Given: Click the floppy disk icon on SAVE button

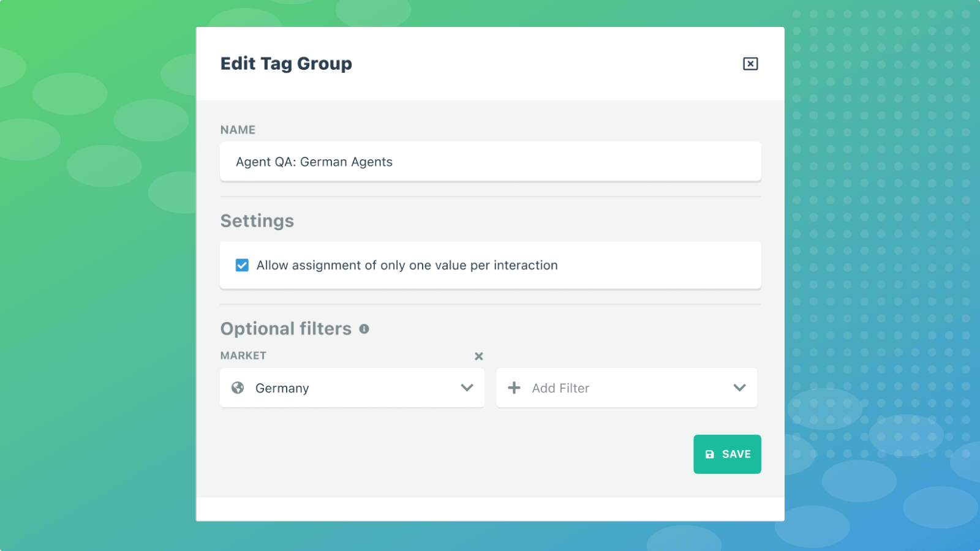Looking at the screenshot, I should pos(709,454).
